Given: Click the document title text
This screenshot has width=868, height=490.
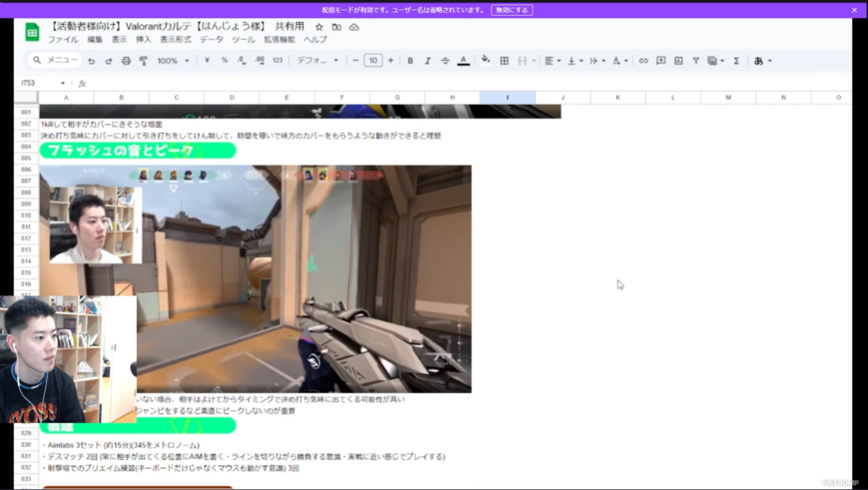Looking at the screenshot, I should [176, 26].
